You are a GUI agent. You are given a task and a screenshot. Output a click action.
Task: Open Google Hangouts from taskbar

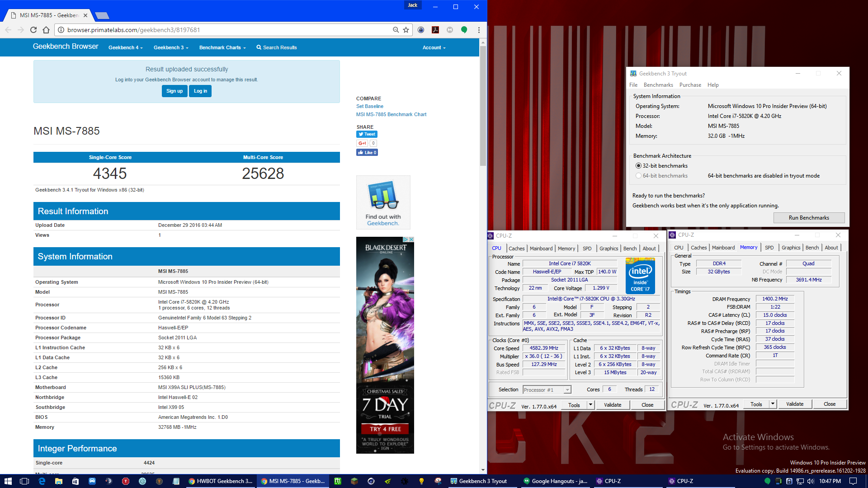[x=555, y=481]
